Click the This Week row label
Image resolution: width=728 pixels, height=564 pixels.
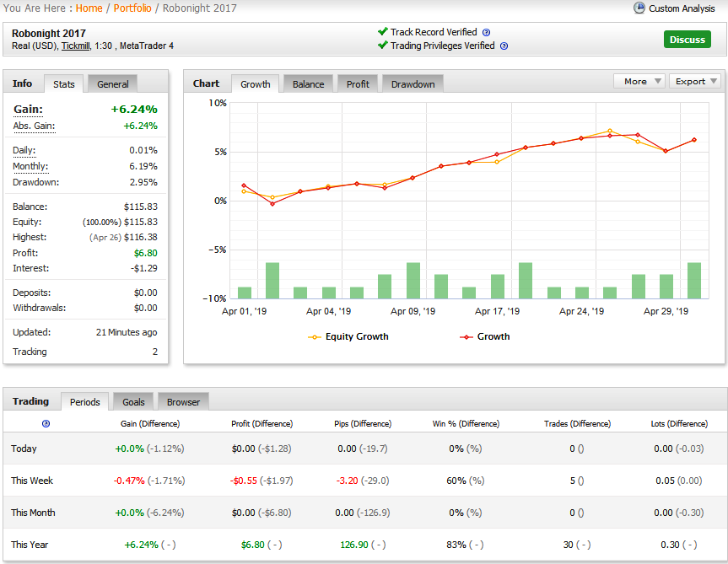tap(32, 481)
